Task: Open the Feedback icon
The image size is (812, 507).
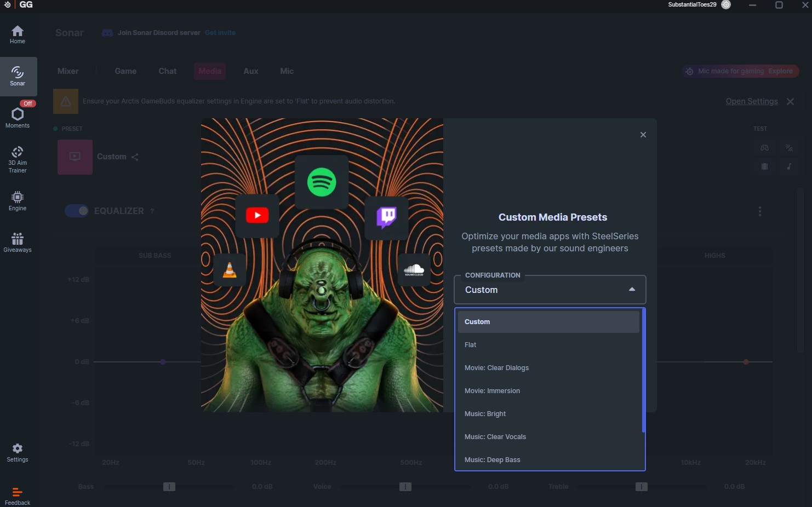Action: (18, 496)
